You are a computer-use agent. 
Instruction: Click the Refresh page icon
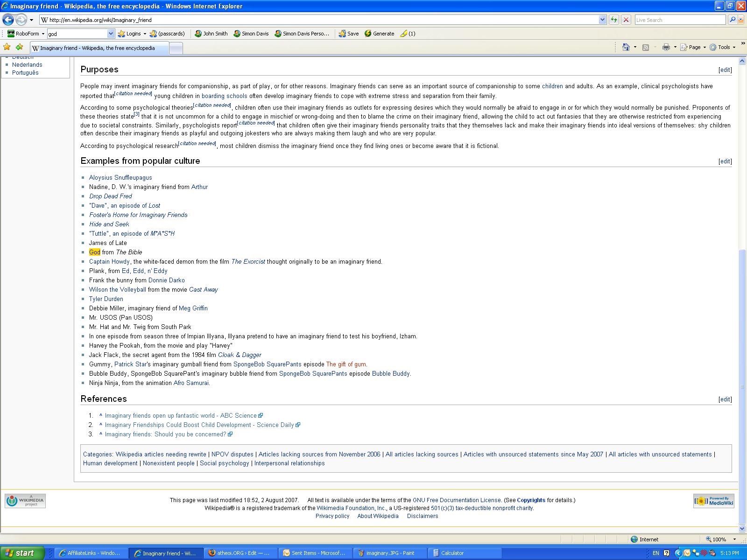pos(613,20)
